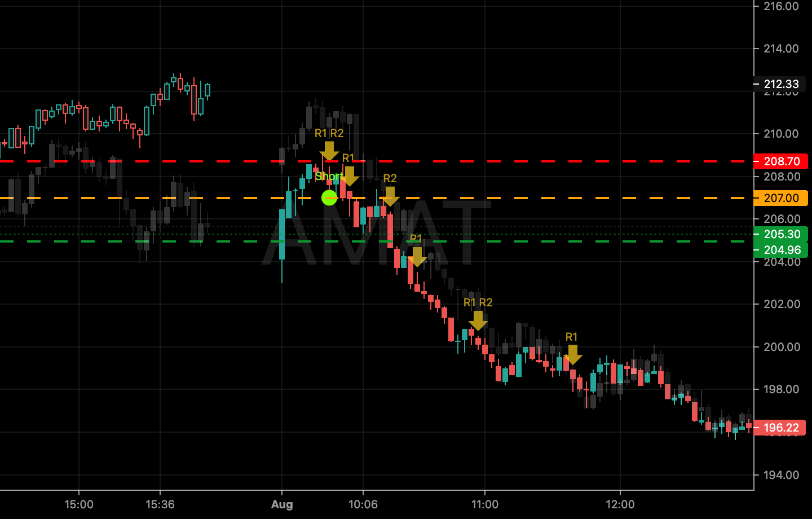
Task: Click the R1 arrow beside the Short label
Action: [350, 176]
